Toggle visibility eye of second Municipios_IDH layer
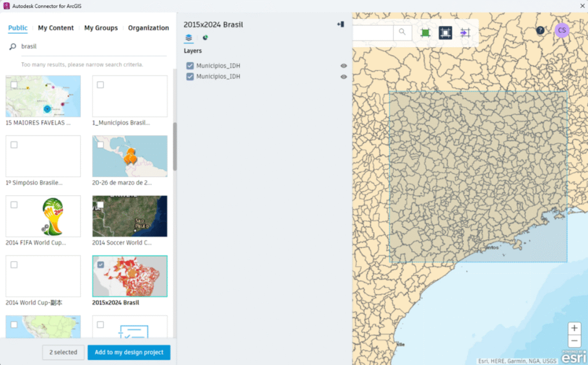Image resolution: width=588 pixels, height=365 pixels. 343,76
